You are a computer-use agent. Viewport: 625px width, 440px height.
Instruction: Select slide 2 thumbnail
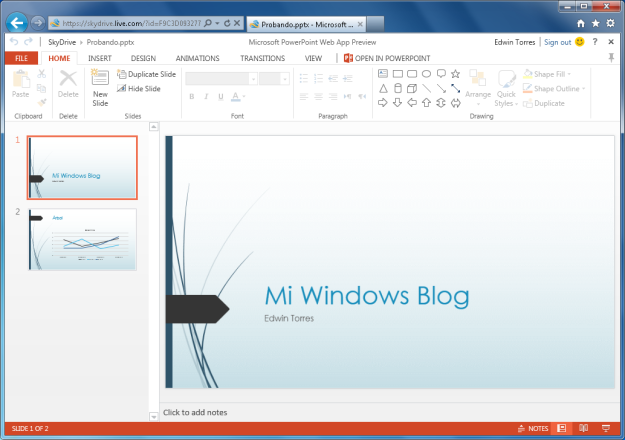tap(82, 240)
